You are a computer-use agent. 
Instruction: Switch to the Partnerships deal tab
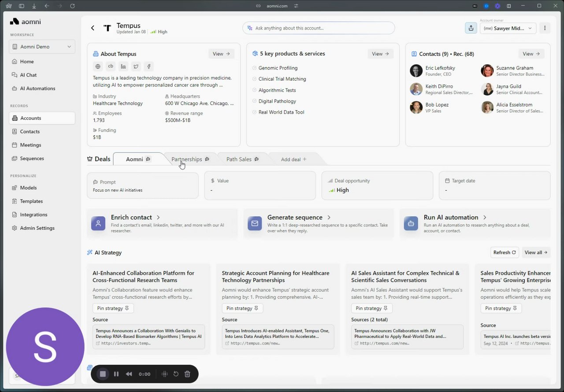click(190, 159)
